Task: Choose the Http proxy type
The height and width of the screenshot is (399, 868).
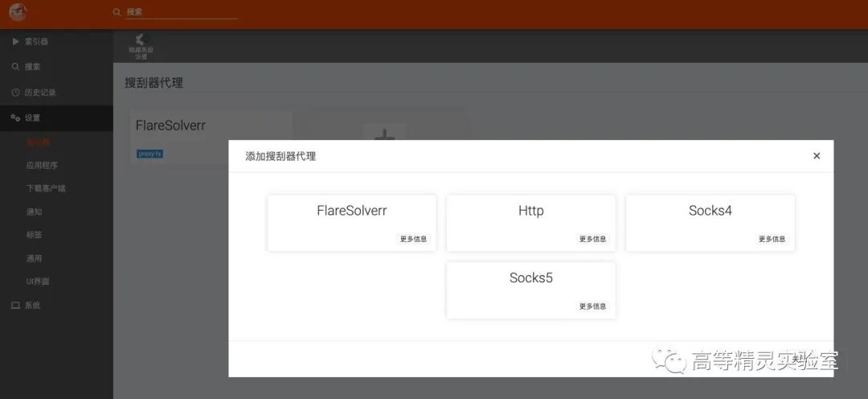Action: click(531, 223)
